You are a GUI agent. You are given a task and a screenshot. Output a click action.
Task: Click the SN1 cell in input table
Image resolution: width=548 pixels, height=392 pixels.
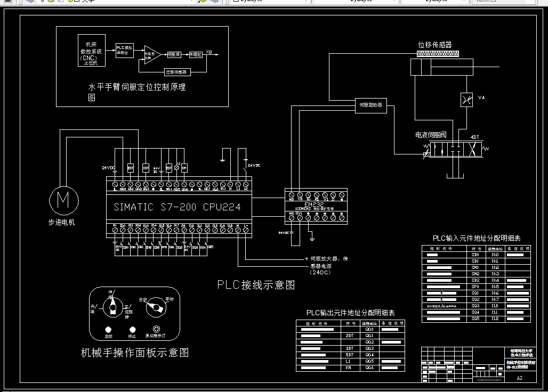[x=476, y=267]
